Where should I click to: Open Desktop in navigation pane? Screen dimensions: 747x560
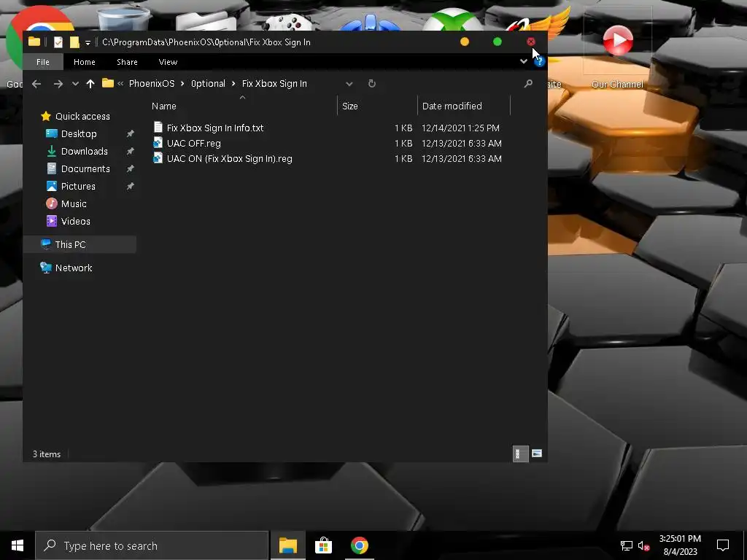tap(79, 134)
